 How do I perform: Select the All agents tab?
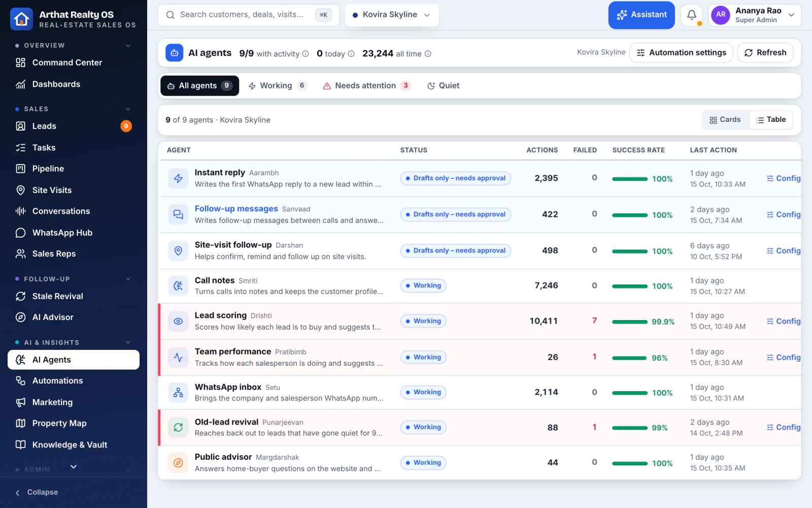(x=199, y=86)
